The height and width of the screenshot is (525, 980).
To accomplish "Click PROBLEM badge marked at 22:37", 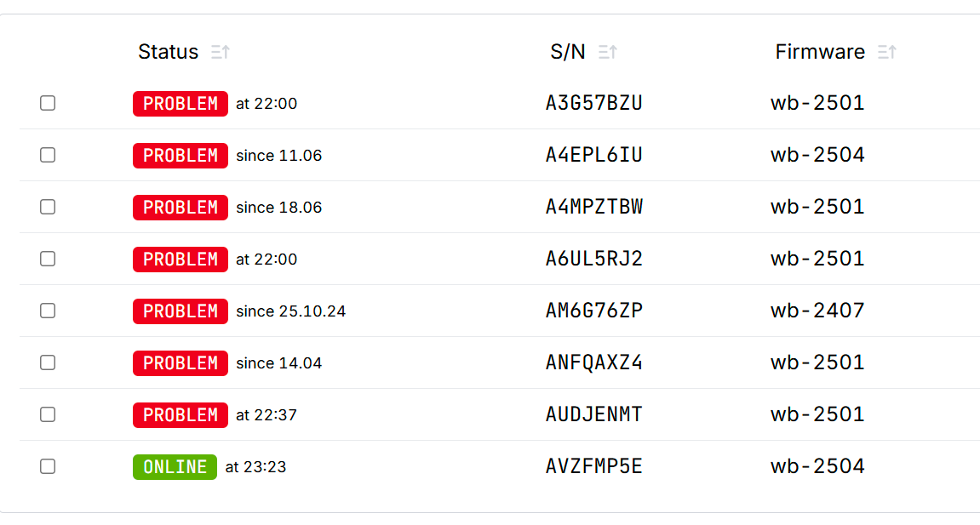I will (180, 414).
